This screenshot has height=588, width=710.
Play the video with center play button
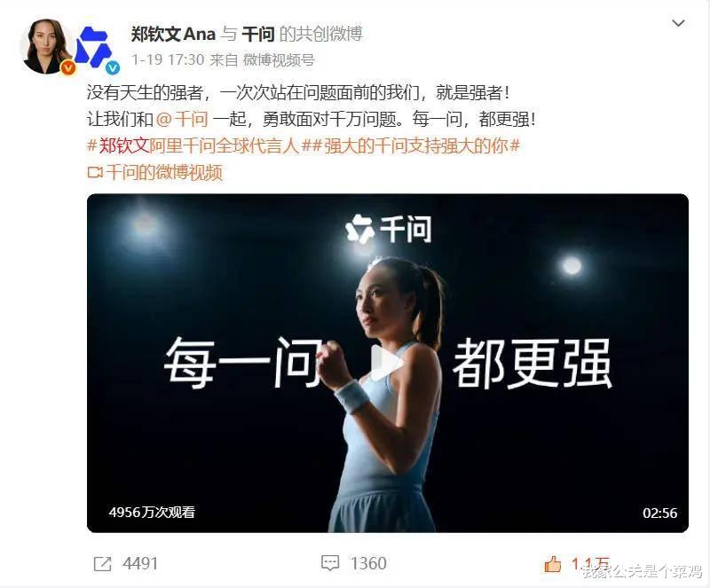point(387,363)
